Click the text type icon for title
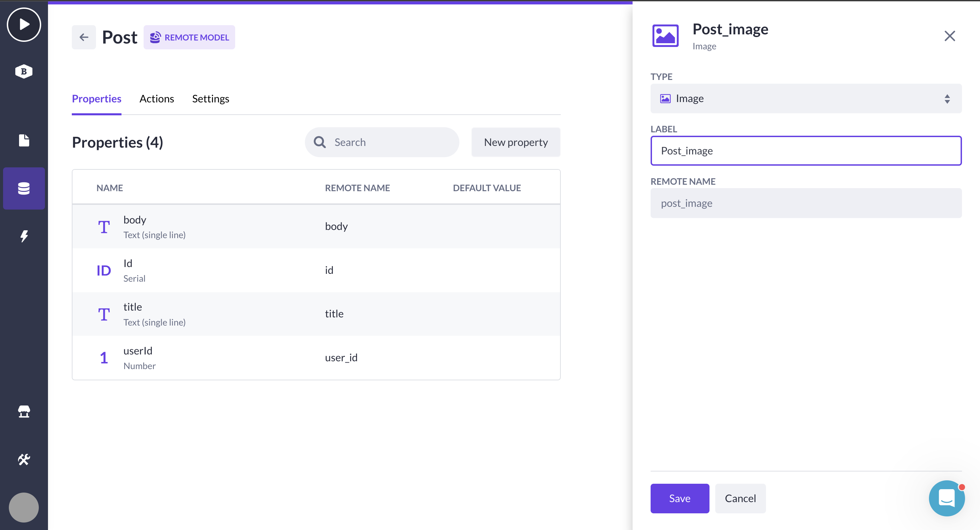 (104, 314)
